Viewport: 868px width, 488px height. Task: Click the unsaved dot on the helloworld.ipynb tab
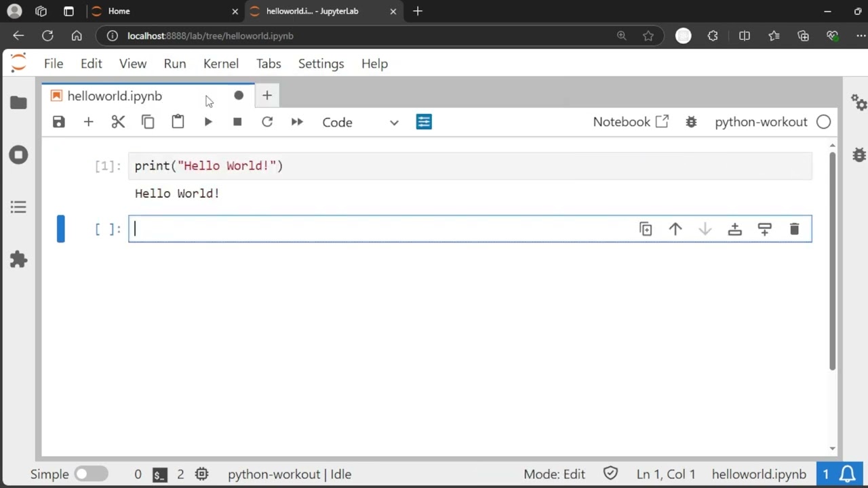tap(239, 96)
